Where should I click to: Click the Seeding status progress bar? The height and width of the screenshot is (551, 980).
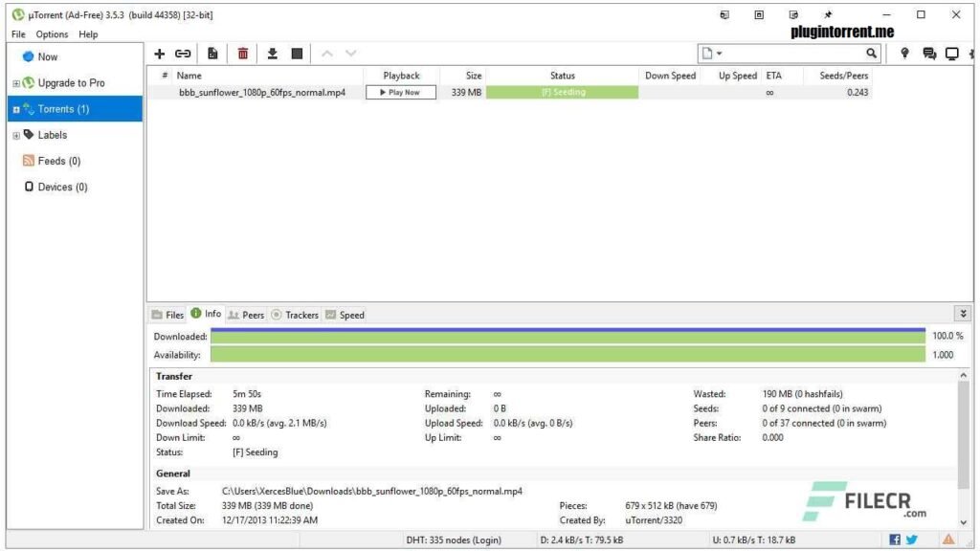coord(562,93)
